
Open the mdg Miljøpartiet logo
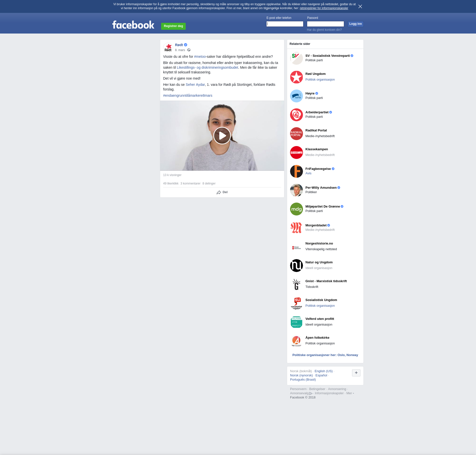pos(297,209)
